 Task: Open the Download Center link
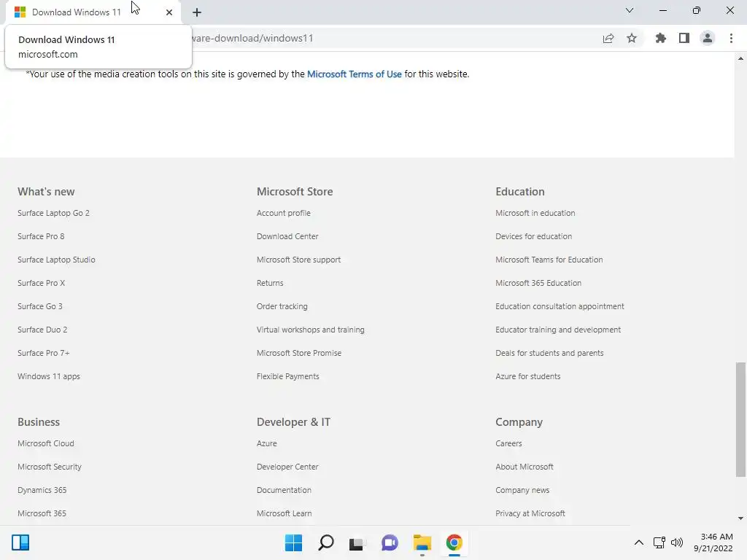[287, 236]
